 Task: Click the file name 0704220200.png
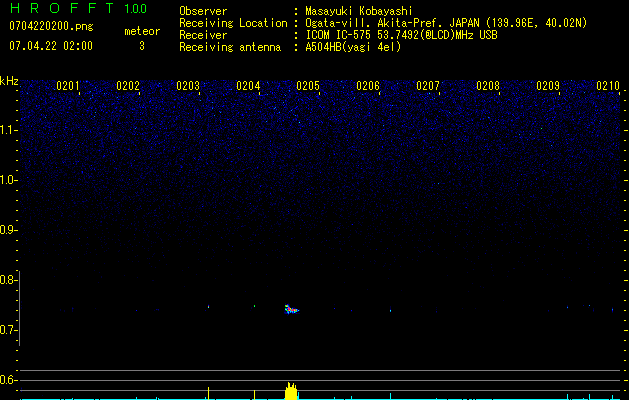point(49,26)
